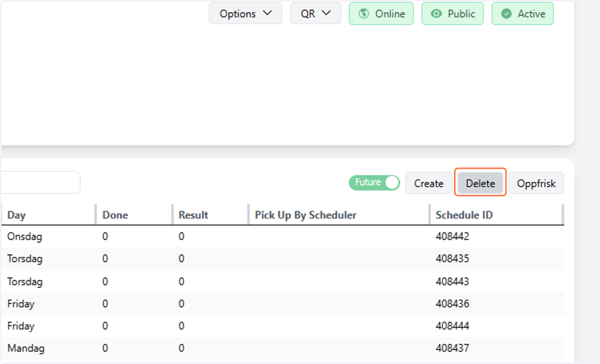Open the Options dropdown
This screenshot has width=600, height=364.
click(245, 13)
